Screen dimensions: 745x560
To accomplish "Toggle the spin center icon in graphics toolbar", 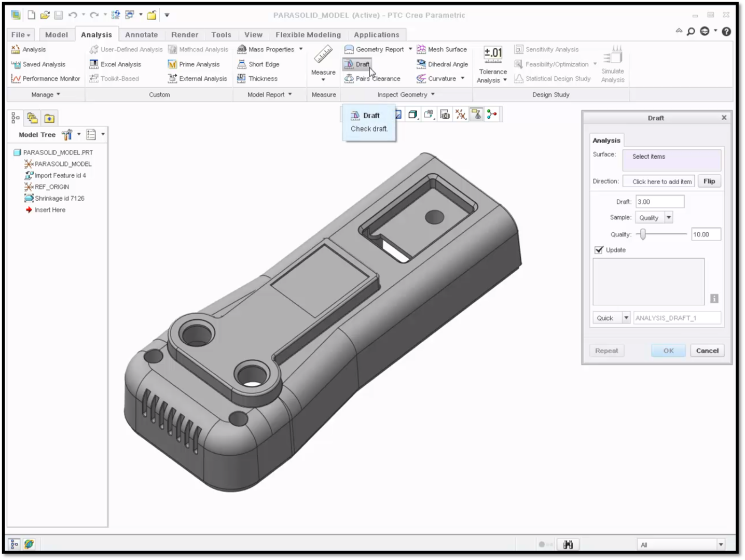I will (492, 115).
